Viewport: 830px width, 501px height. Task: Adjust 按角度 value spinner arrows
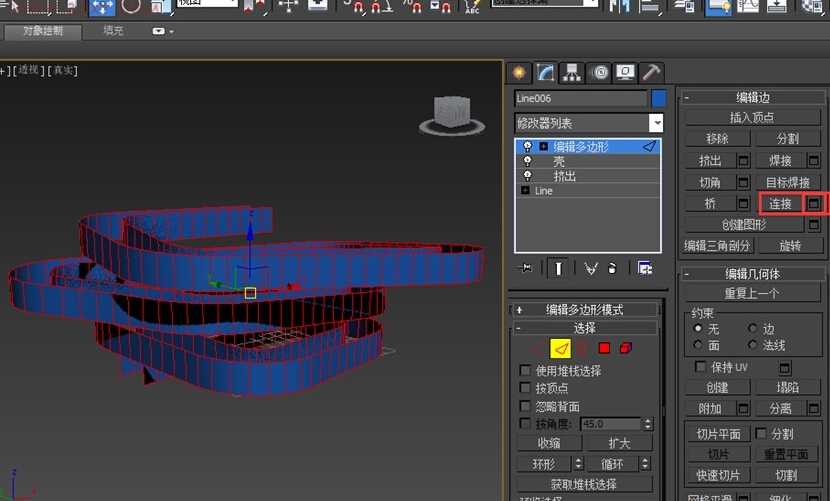[x=648, y=424]
